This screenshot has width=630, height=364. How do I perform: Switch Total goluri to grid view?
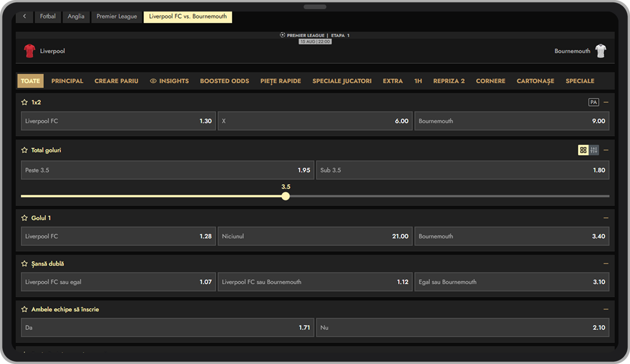(583, 150)
